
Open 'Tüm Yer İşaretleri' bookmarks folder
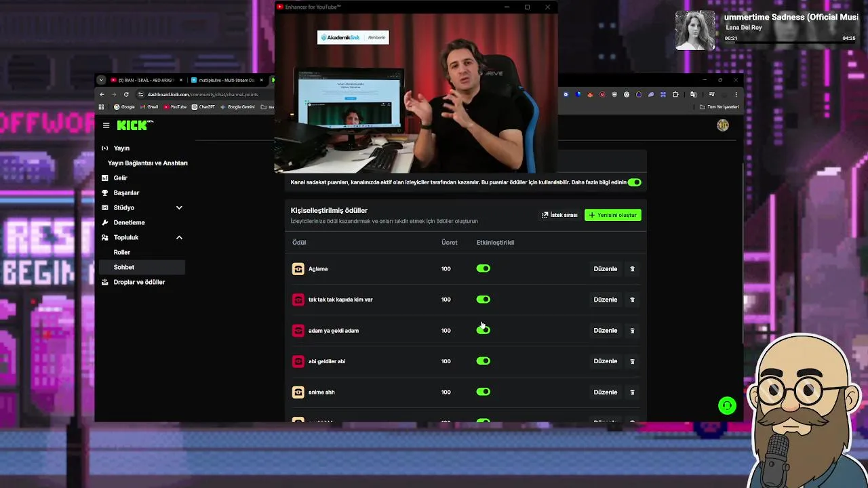coord(719,107)
